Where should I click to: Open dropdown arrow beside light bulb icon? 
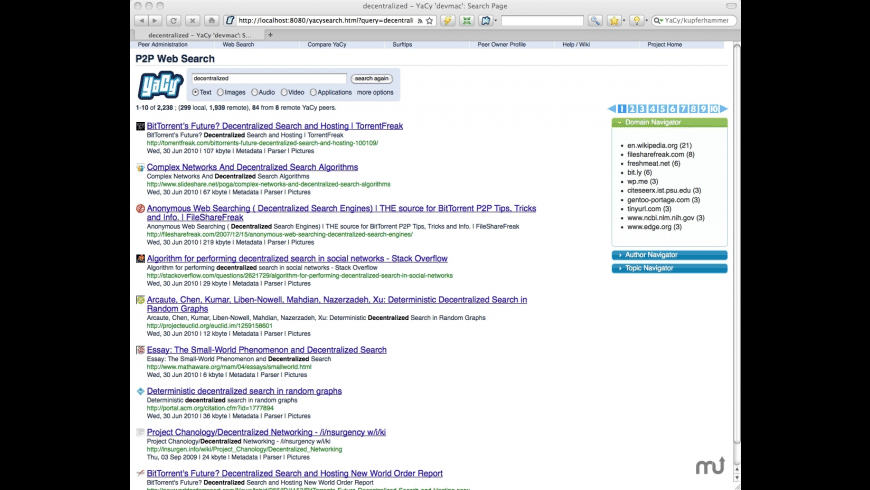tap(646, 21)
